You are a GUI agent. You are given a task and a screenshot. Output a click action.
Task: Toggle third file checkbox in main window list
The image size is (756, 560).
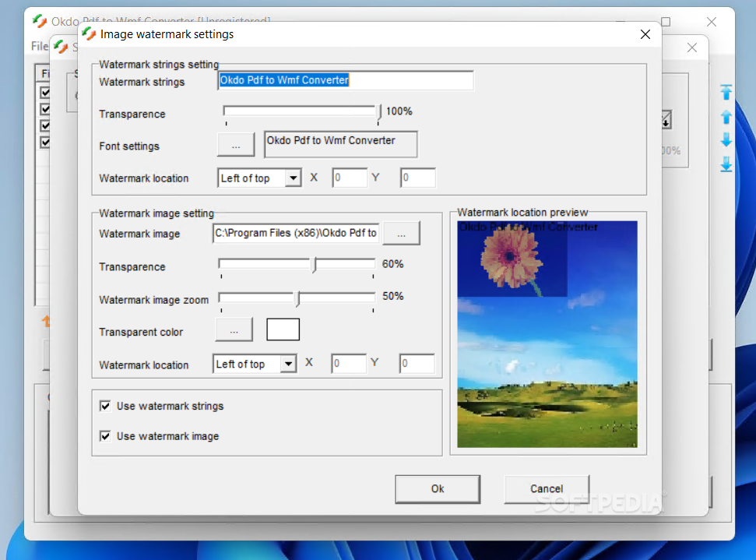click(x=45, y=125)
